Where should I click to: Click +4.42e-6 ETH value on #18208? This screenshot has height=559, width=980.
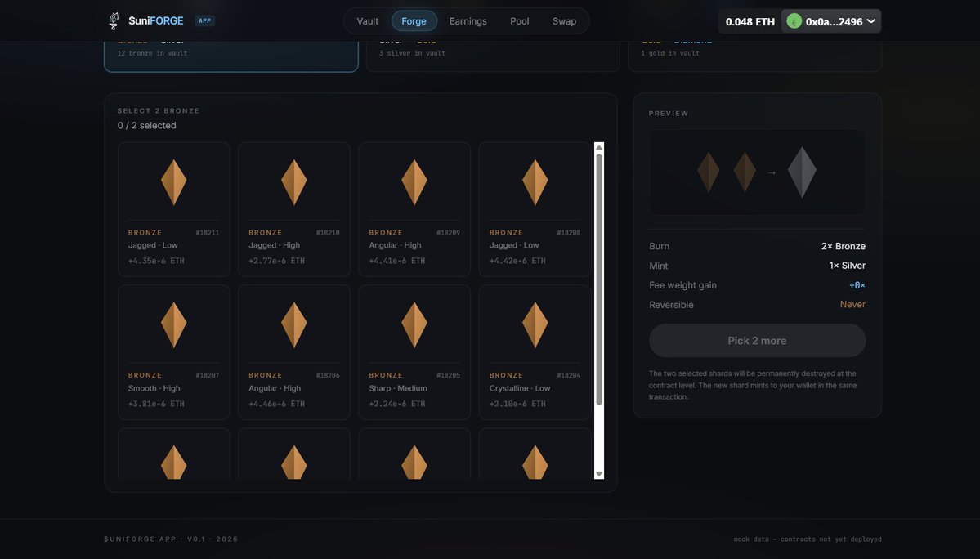(517, 261)
